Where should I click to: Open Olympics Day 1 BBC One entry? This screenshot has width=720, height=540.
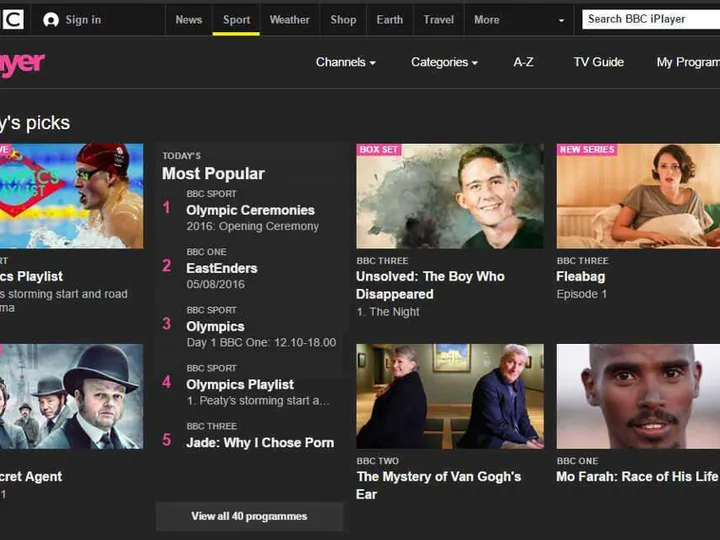point(261,326)
